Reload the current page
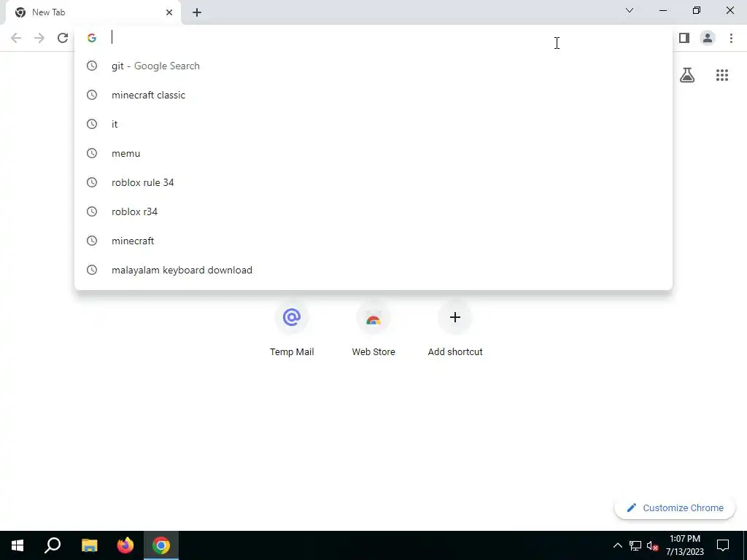The image size is (747, 560). [x=63, y=38]
